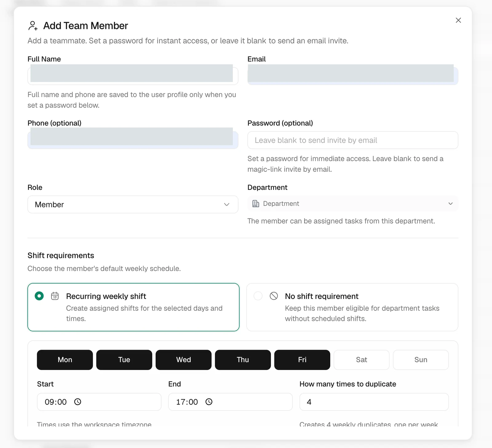Viewport: 492px width, 448px height.
Task: Click the Add Team Member title text
Action: pyautogui.click(x=85, y=26)
